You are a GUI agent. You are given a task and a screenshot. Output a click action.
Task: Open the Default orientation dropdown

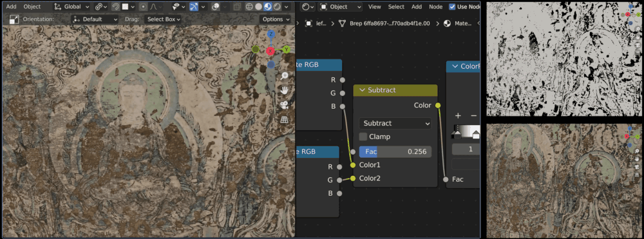[x=95, y=19]
